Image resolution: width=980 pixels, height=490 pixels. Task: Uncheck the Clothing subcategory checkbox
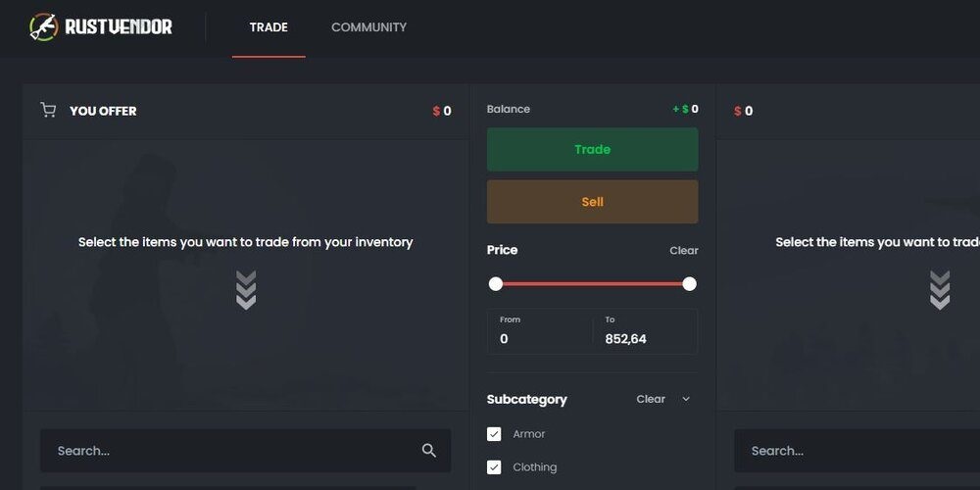[494, 466]
